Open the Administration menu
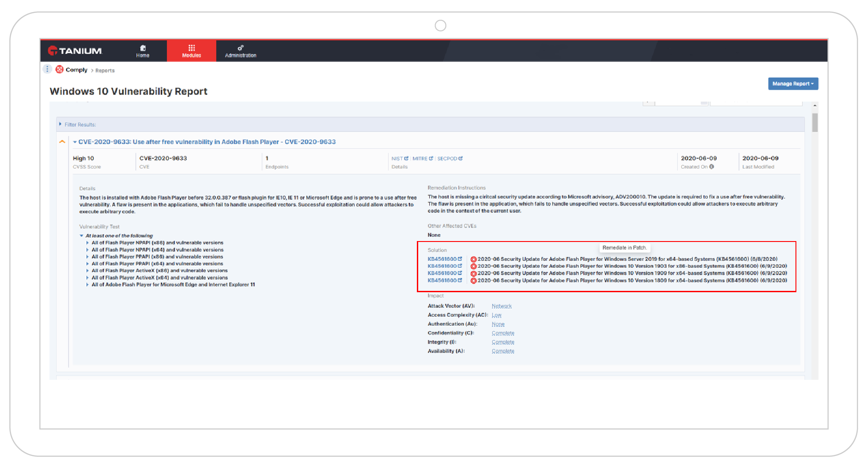Viewport: 868px width, 467px height. [x=240, y=51]
